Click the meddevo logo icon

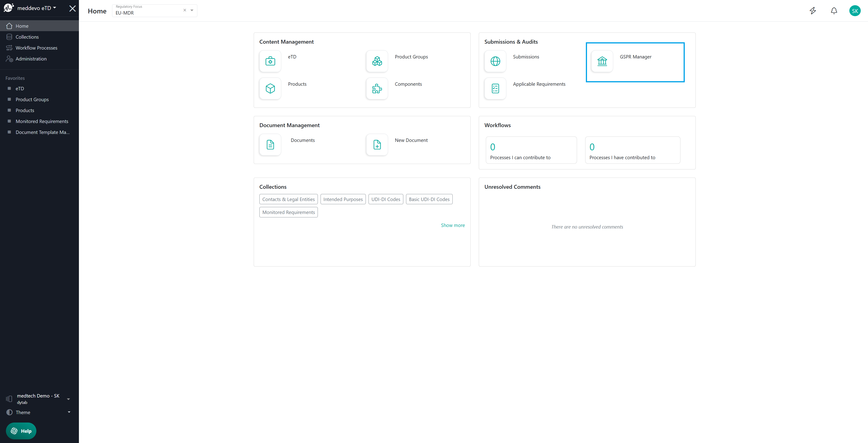(x=8, y=8)
